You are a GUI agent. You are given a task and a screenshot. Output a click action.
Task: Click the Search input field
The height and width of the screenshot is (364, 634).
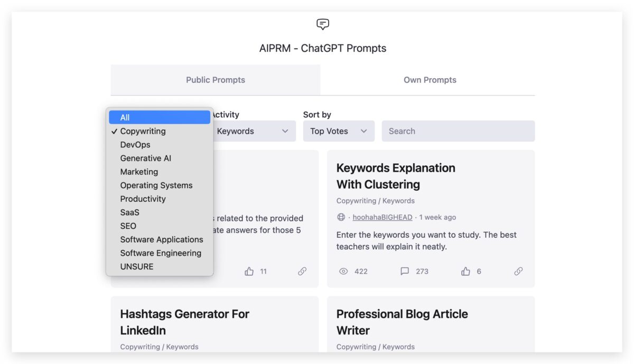click(x=458, y=131)
